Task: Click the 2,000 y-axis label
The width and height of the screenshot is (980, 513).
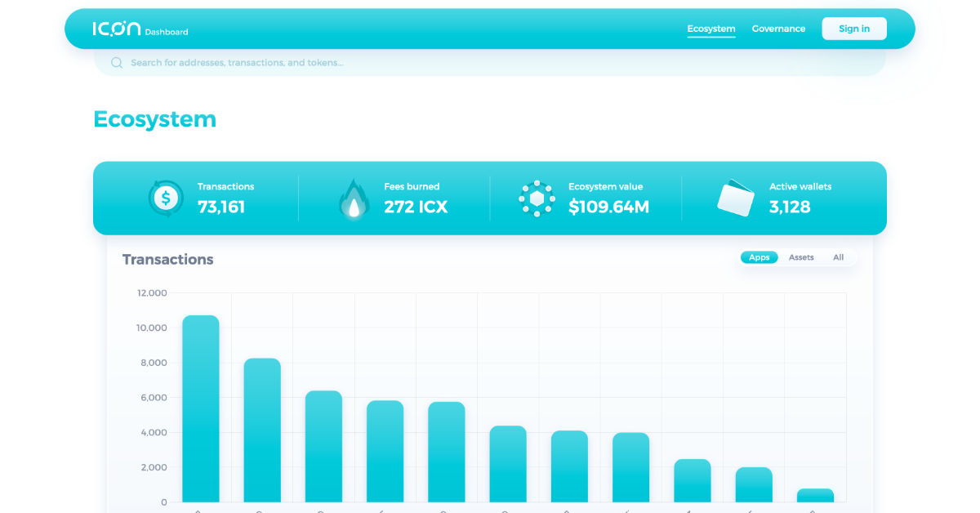Action: point(152,467)
